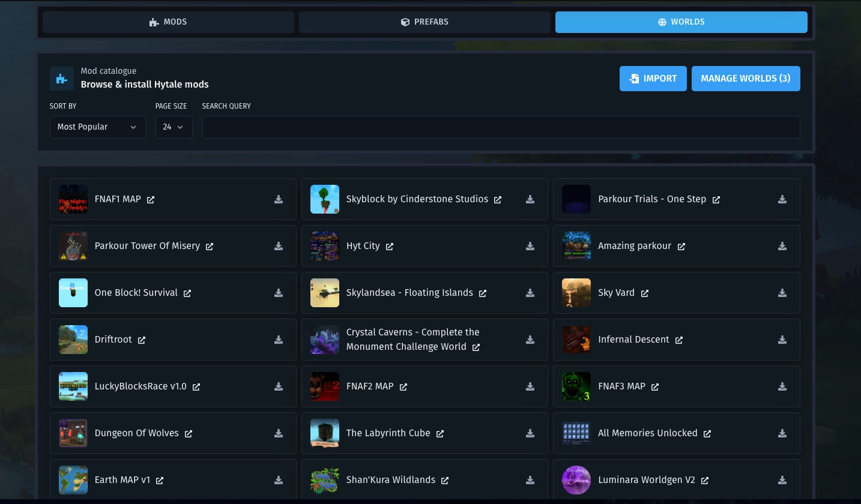861x504 pixels.
Task: Download Crystal Caverns world
Action: tap(530, 340)
